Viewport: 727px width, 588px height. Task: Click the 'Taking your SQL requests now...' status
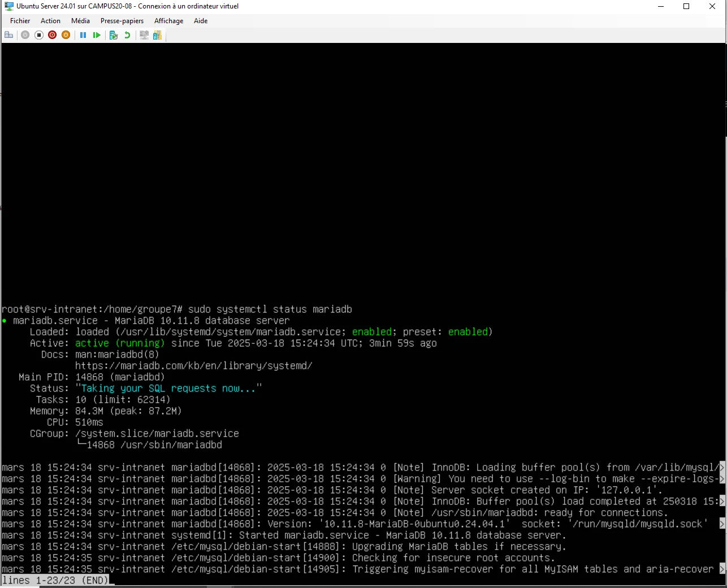[x=168, y=388]
